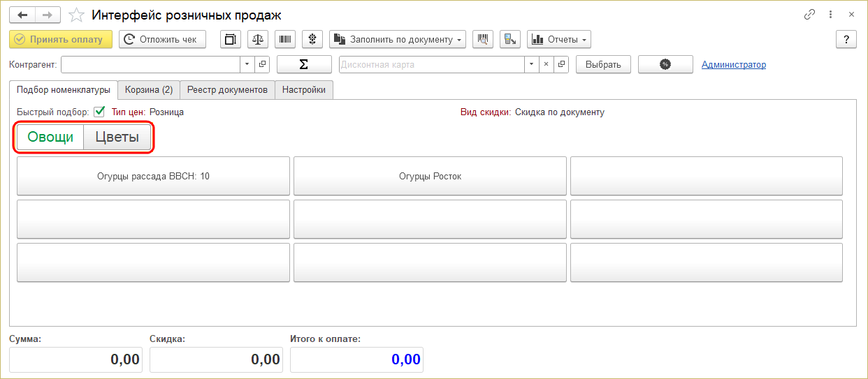868x379 pixels.
Task: Click the dotted gear-like toolbar icon
Action: [313, 39]
